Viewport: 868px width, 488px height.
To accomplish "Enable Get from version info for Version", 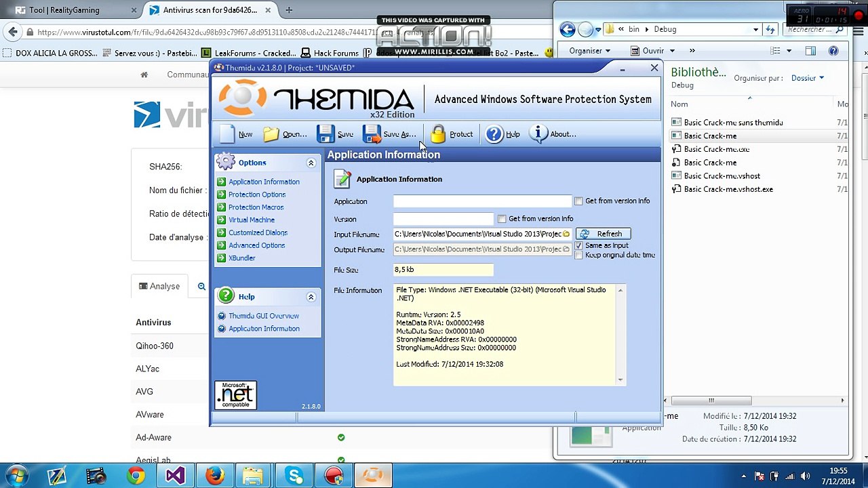I will click(x=502, y=219).
